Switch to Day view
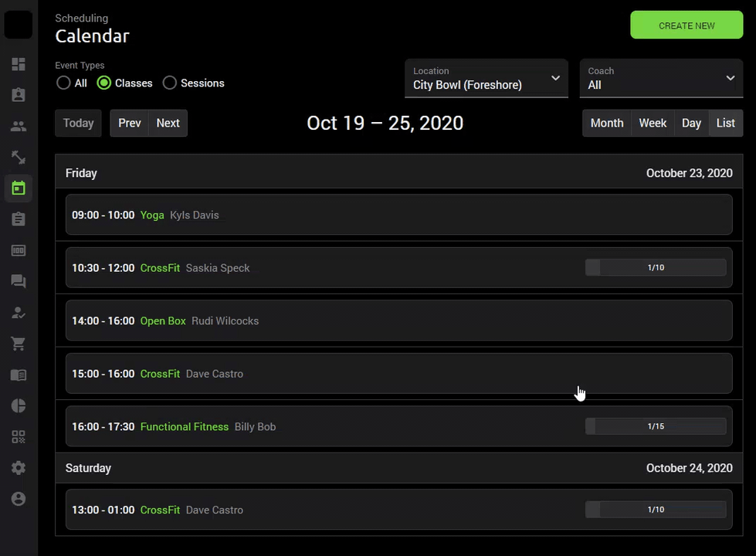Image resolution: width=756 pixels, height=556 pixels. (691, 124)
